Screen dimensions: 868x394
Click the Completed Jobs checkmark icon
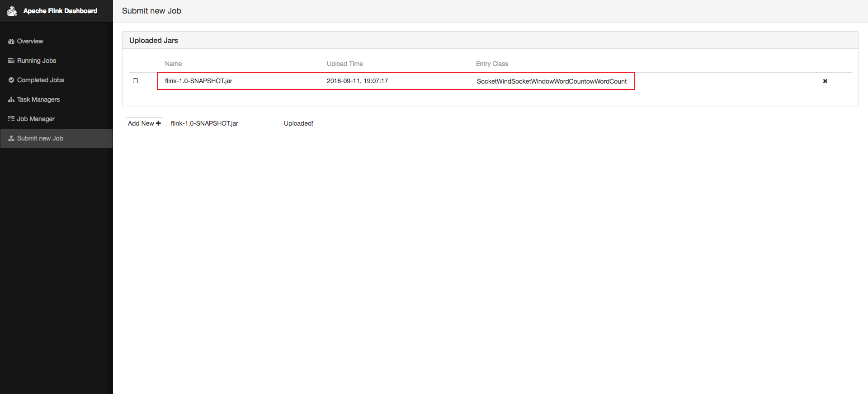click(x=11, y=80)
